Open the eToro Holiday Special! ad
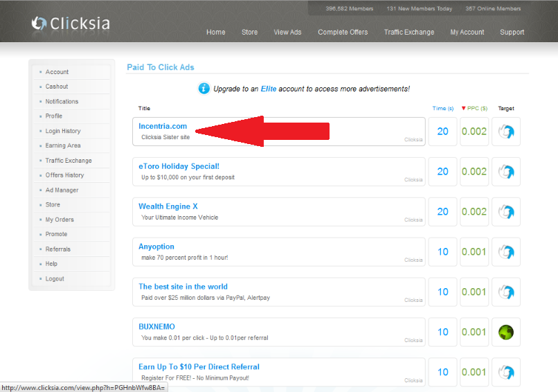 tap(179, 166)
